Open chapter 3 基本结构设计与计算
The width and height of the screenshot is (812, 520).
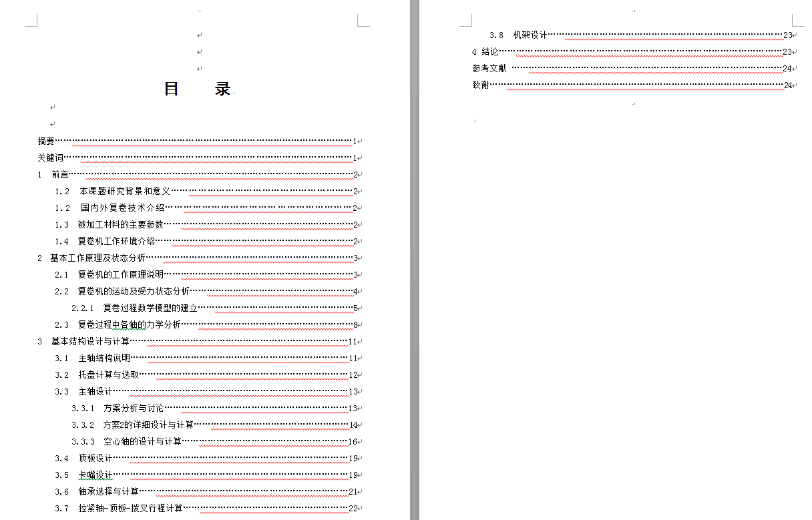click(x=198, y=342)
